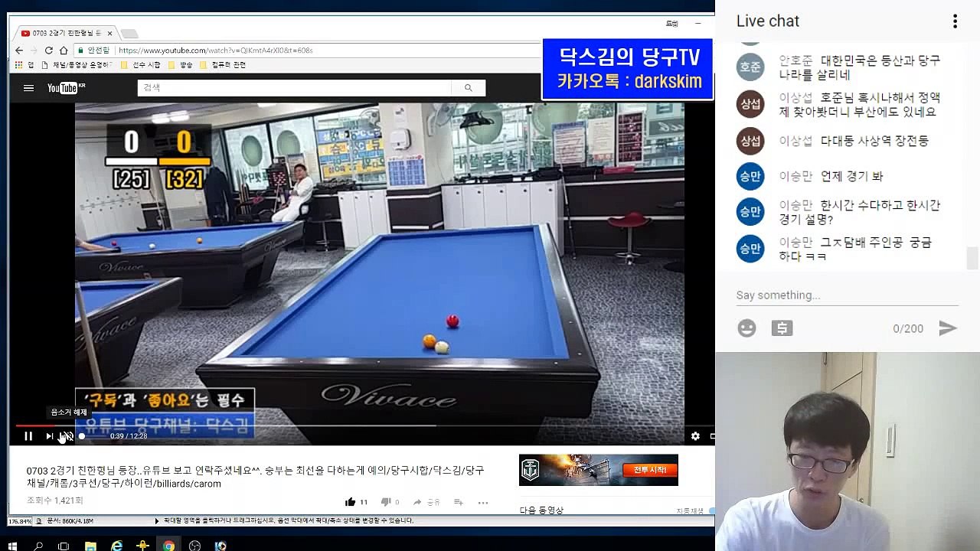Screen dimensions: 980x551
Task: Open the YouTube hamburger menu
Action: [28, 88]
